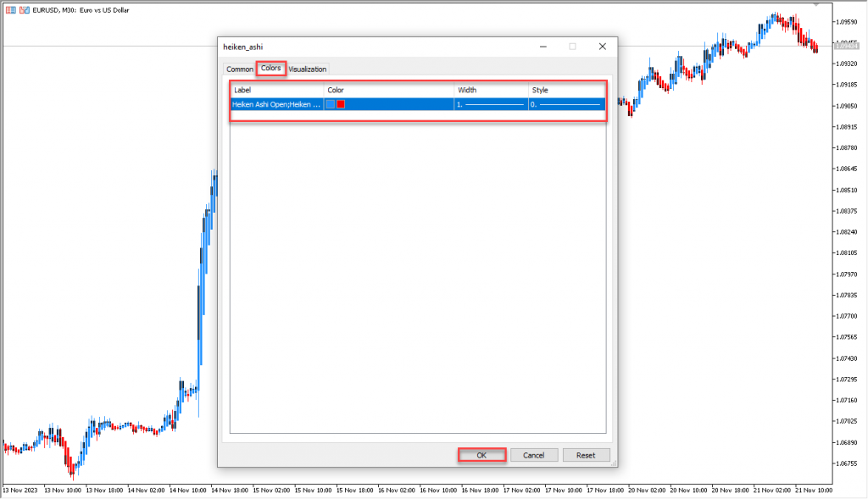Image resolution: width=868 pixels, height=499 pixels.
Task: Open the Colors tab
Action: click(270, 68)
